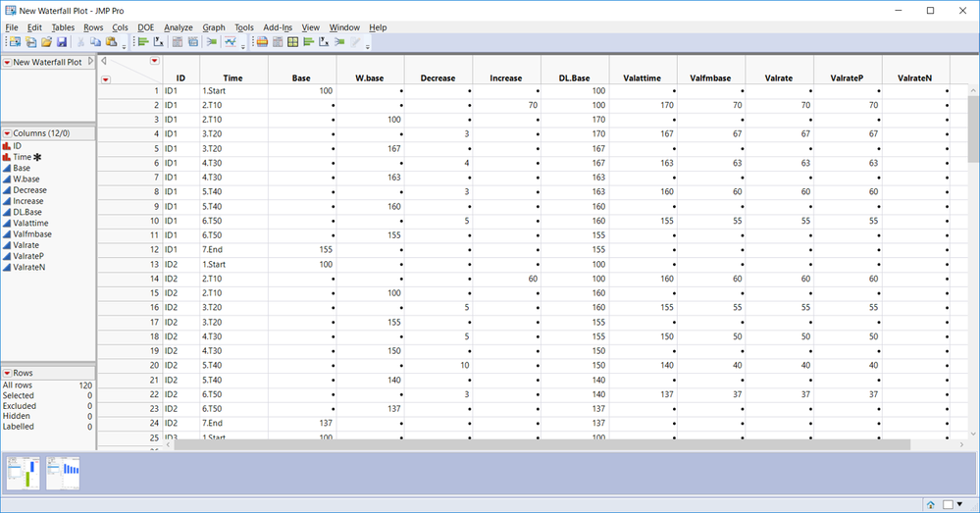Select the Decrease column header
This screenshot has height=513, width=980.
(438, 78)
